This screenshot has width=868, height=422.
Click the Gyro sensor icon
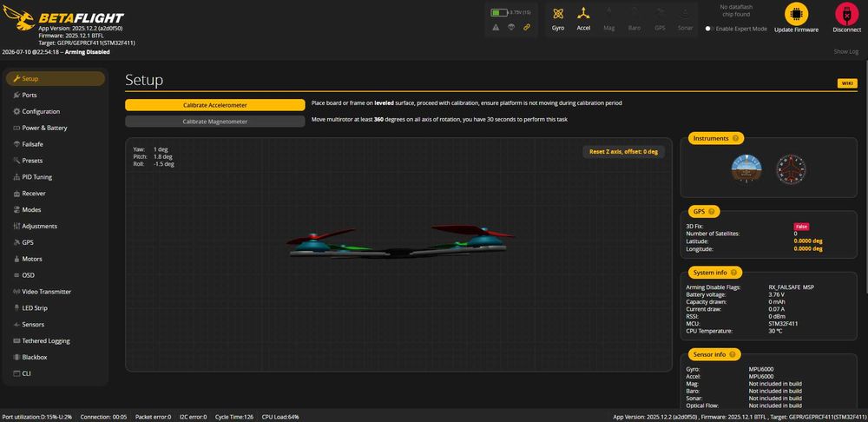point(558,13)
